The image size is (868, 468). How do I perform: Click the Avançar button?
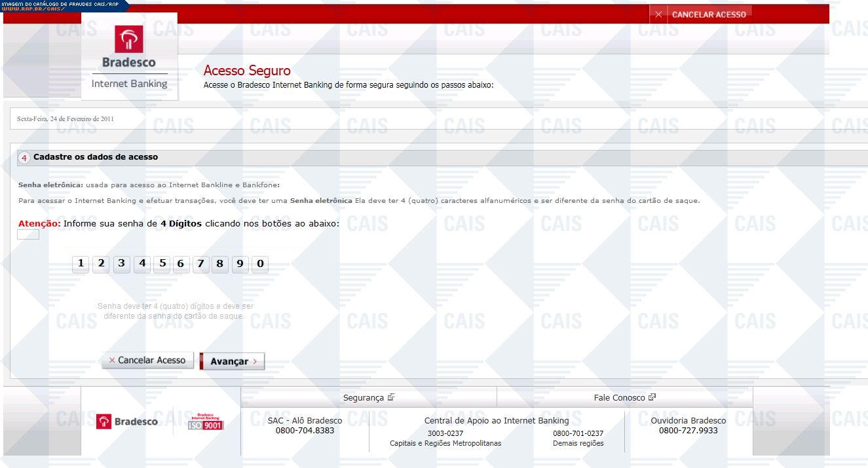[233, 361]
